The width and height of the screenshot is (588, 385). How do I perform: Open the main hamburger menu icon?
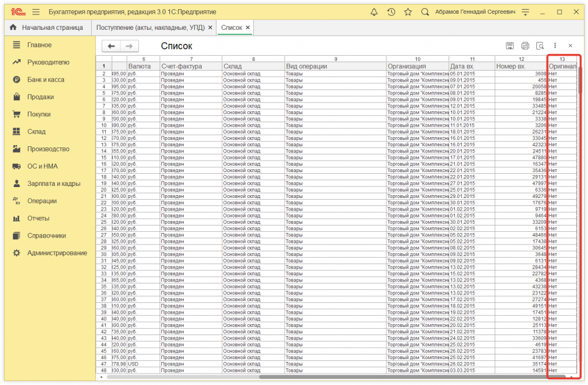coord(36,12)
